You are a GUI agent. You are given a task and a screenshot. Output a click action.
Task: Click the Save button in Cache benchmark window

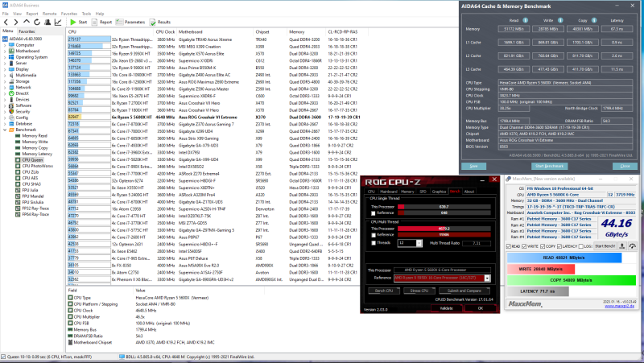473,166
